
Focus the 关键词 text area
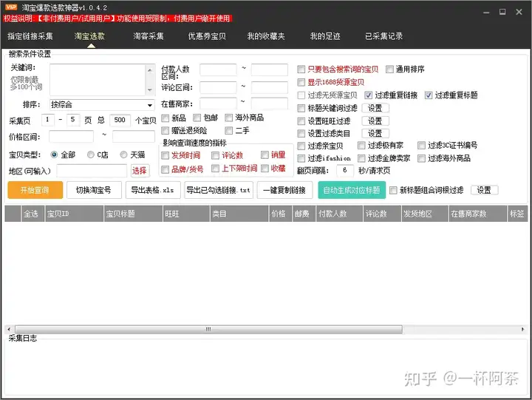coord(98,80)
